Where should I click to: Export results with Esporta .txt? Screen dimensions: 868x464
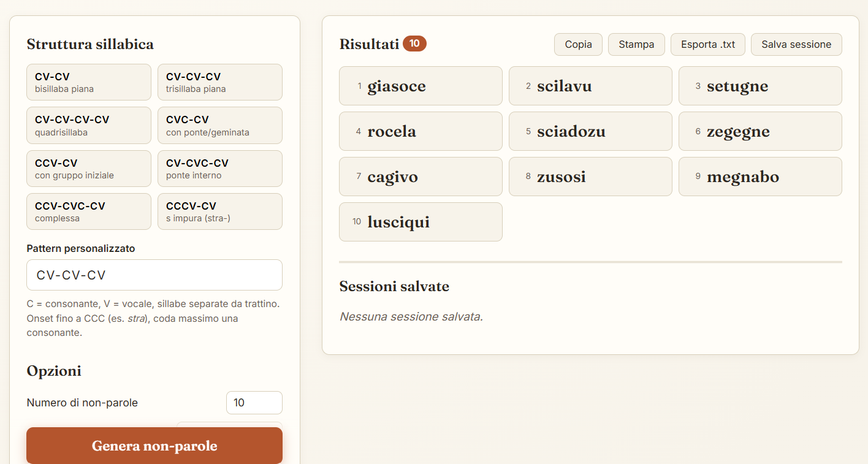click(x=708, y=44)
